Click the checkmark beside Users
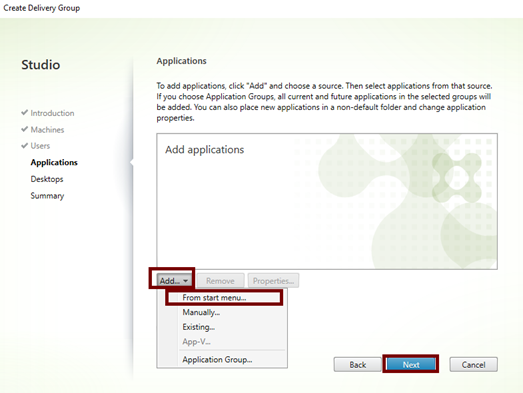This screenshot has height=393, width=523. coord(24,145)
